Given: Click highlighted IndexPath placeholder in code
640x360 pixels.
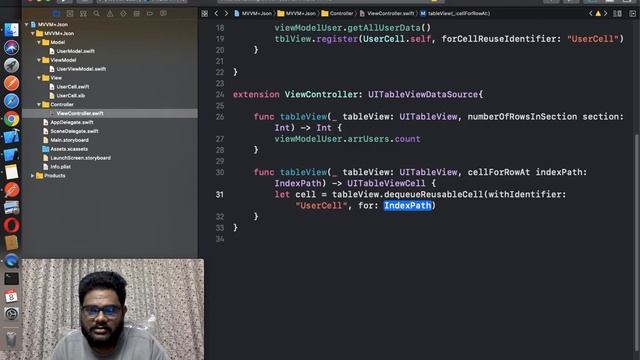Looking at the screenshot, I should pos(407,206).
